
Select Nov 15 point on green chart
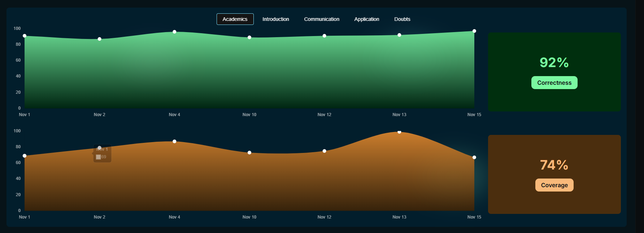pyautogui.click(x=474, y=31)
